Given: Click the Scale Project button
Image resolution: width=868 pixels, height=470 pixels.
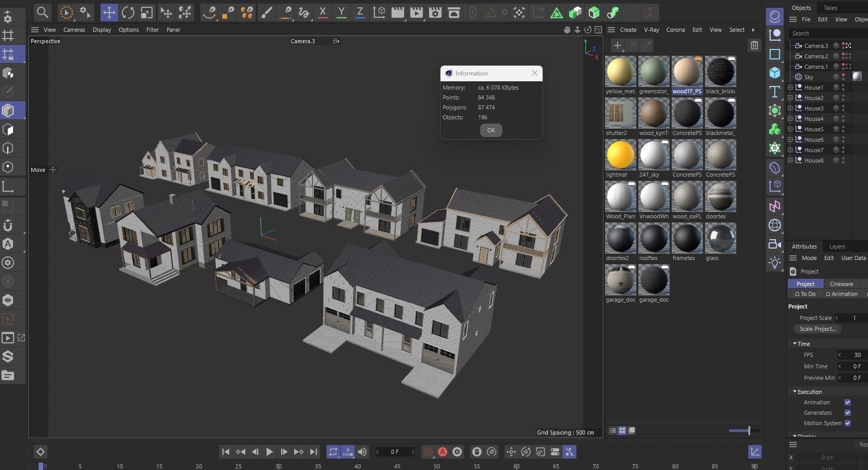Looking at the screenshot, I should pos(817,329).
